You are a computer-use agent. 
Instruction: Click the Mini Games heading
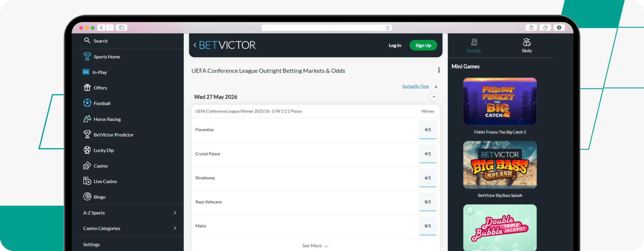pos(465,67)
